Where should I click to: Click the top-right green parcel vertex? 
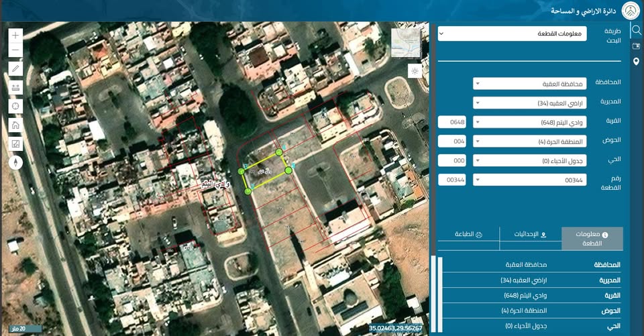click(279, 152)
